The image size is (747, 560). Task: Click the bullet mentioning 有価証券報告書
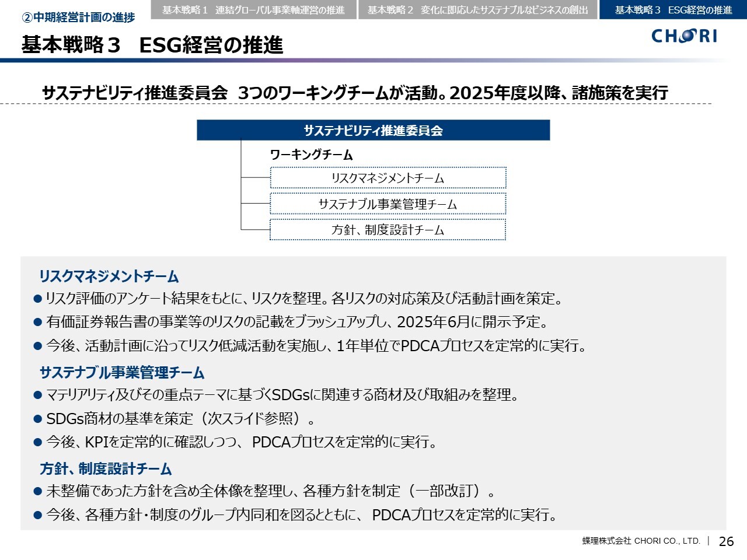click(291, 322)
